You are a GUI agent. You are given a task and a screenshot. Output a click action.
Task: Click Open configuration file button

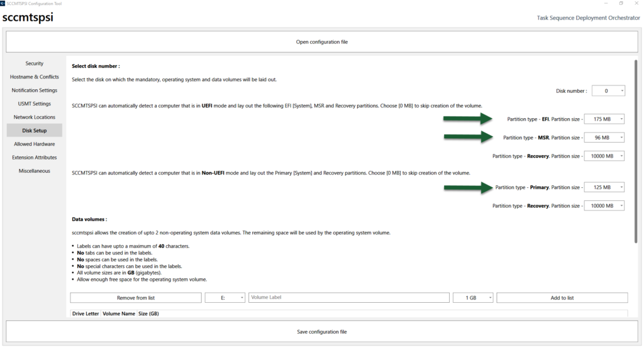click(321, 42)
